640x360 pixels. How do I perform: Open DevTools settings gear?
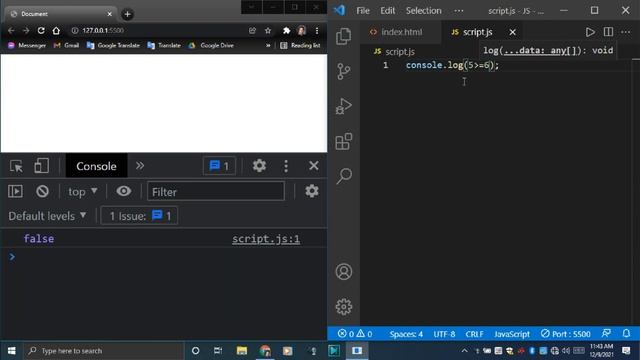pos(259,166)
